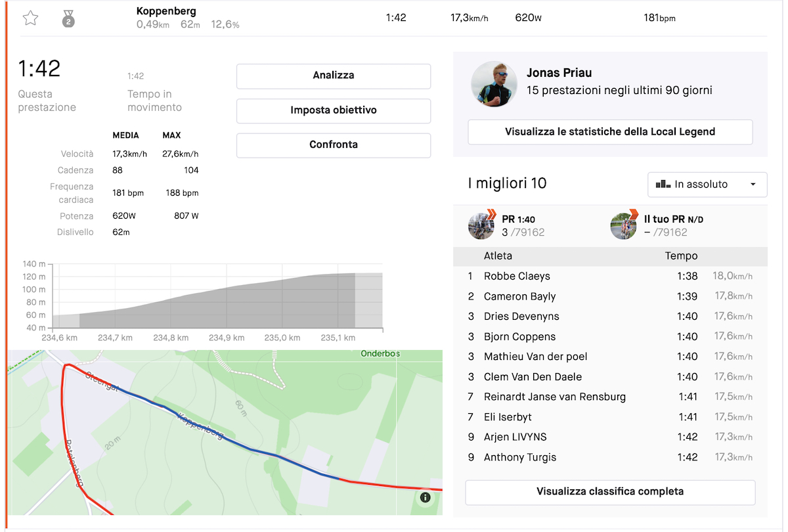Select Mathieu Van der poel's entry
This screenshot has width=788, height=532.
[x=535, y=357]
